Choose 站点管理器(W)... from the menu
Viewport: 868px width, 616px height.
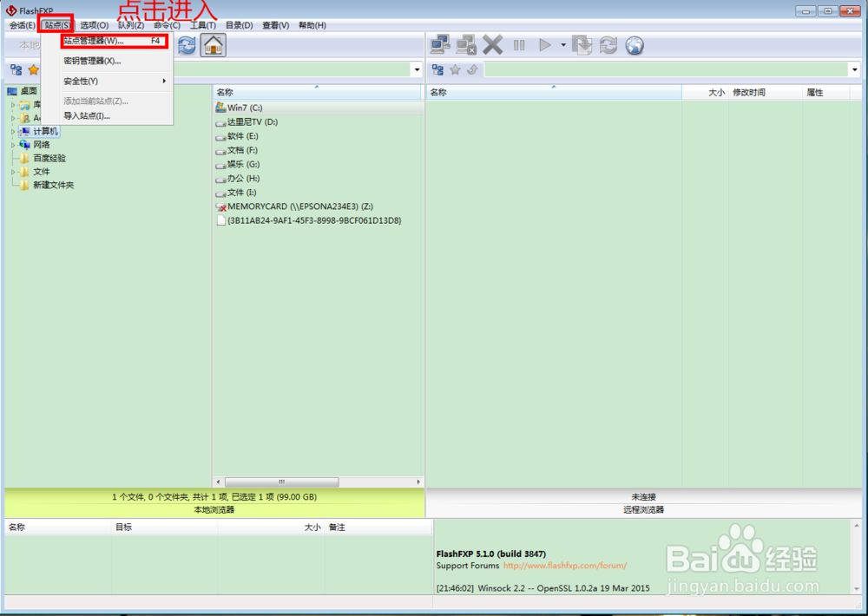pos(114,41)
